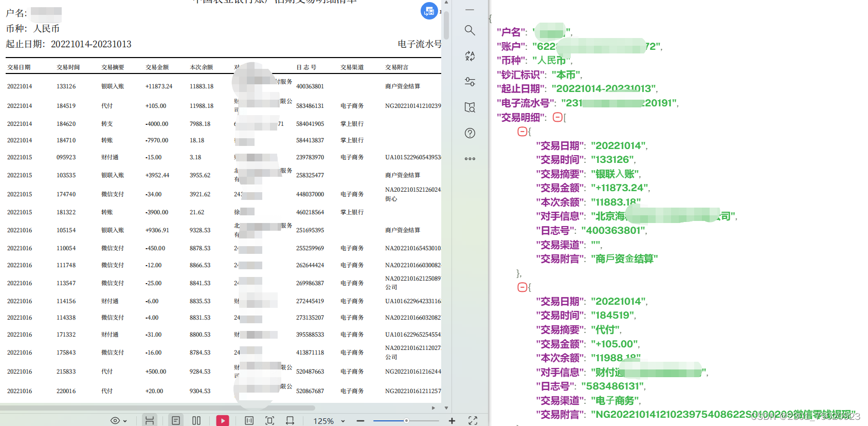Click the amount +500.00 in the table
868x426 pixels.
(156, 372)
